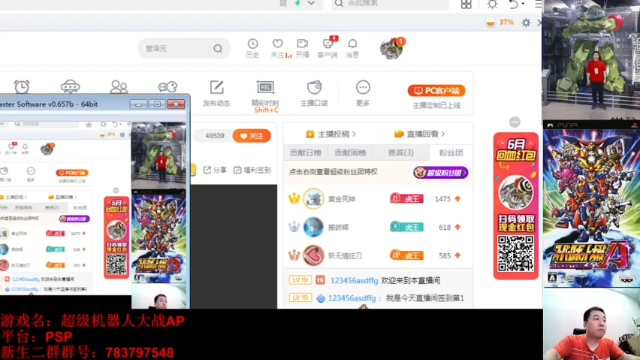Click the QR code in the 6月回血红包 ad
The image size is (640, 360).
coord(516,253)
